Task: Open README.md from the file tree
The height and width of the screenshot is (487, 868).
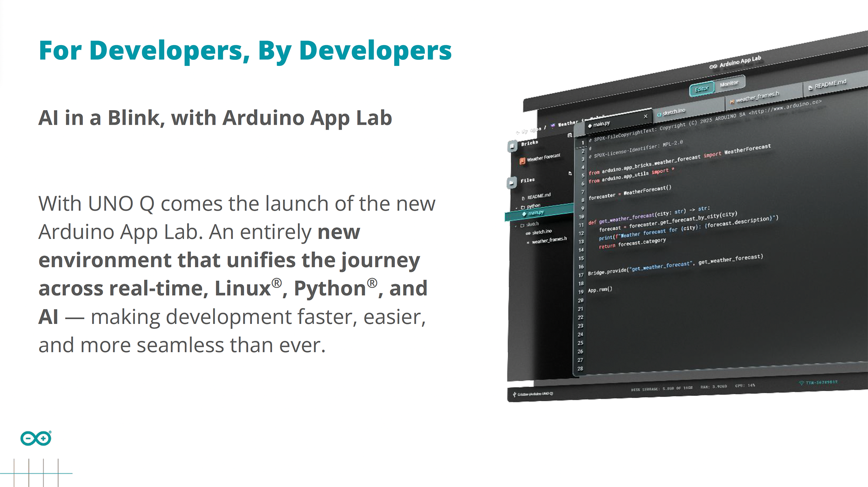Action: tap(539, 196)
